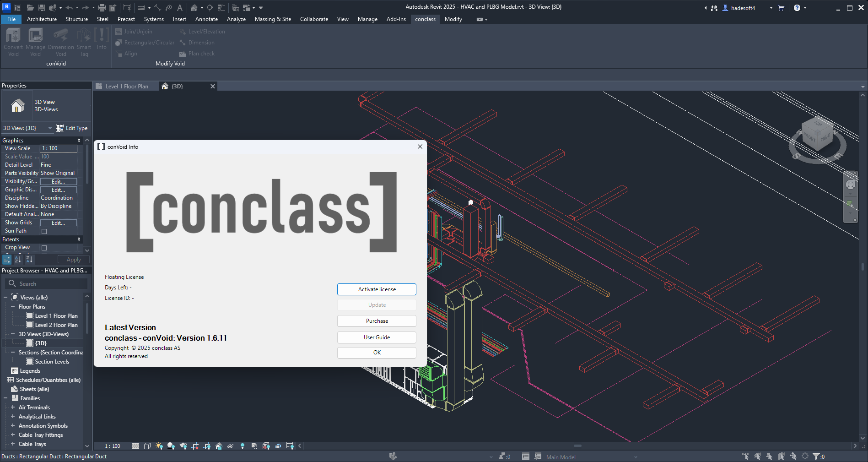Toggle Drag Elements on Selection status icon
868x462 pixels.
[793, 456]
